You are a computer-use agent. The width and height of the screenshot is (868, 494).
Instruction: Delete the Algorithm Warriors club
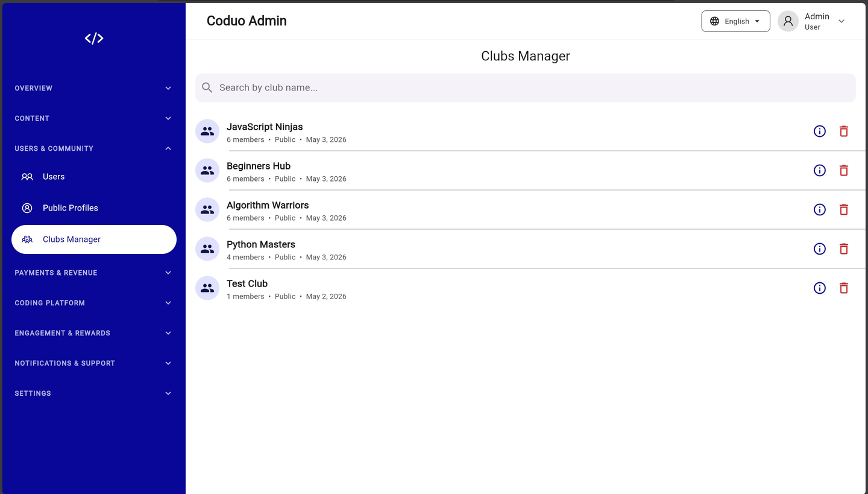click(x=844, y=209)
